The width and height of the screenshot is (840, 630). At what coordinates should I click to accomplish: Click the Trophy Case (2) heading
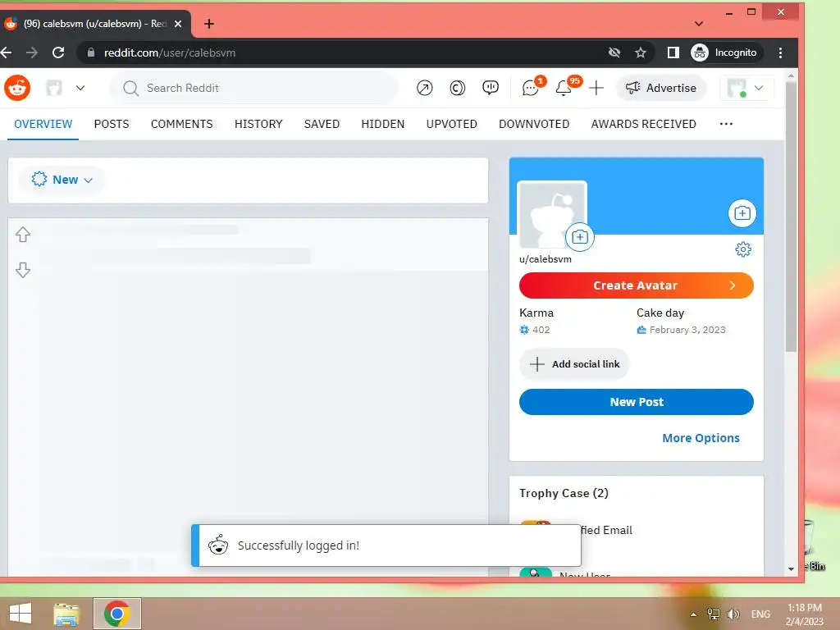click(x=564, y=493)
